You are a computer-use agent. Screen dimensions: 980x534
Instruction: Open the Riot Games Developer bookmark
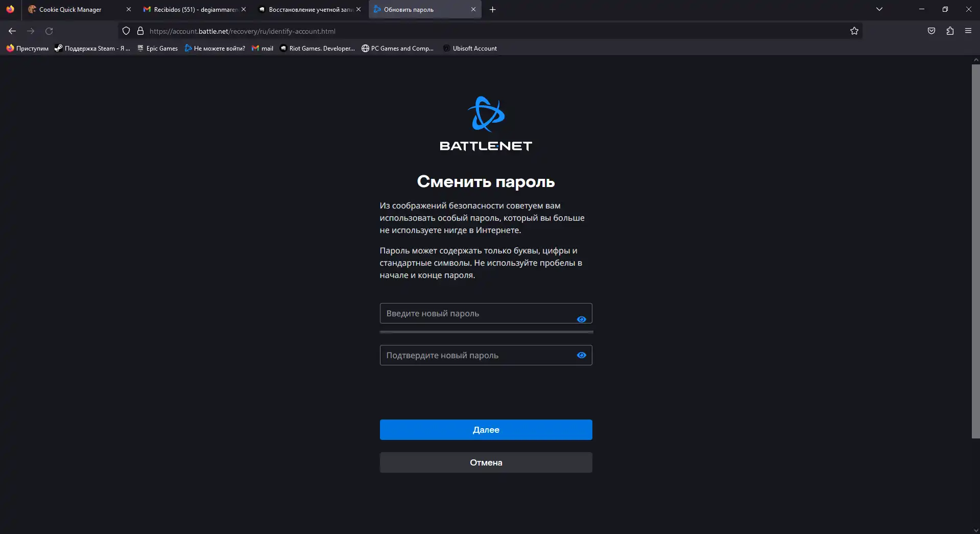[x=317, y=49]
